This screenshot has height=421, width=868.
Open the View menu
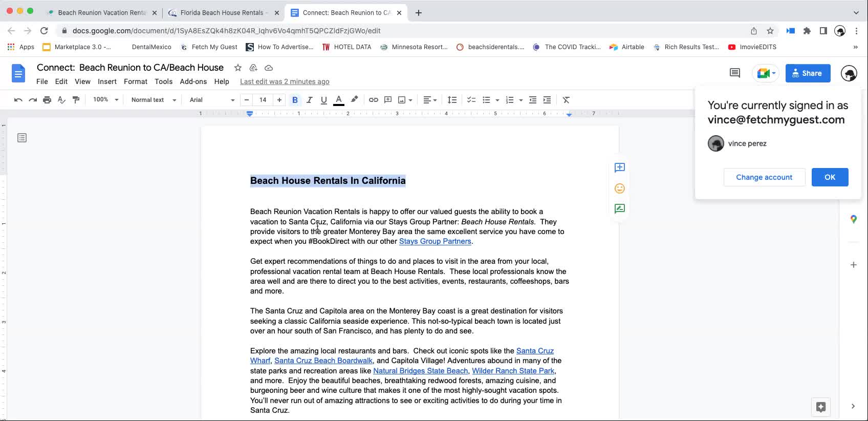(x=82, y=81)
